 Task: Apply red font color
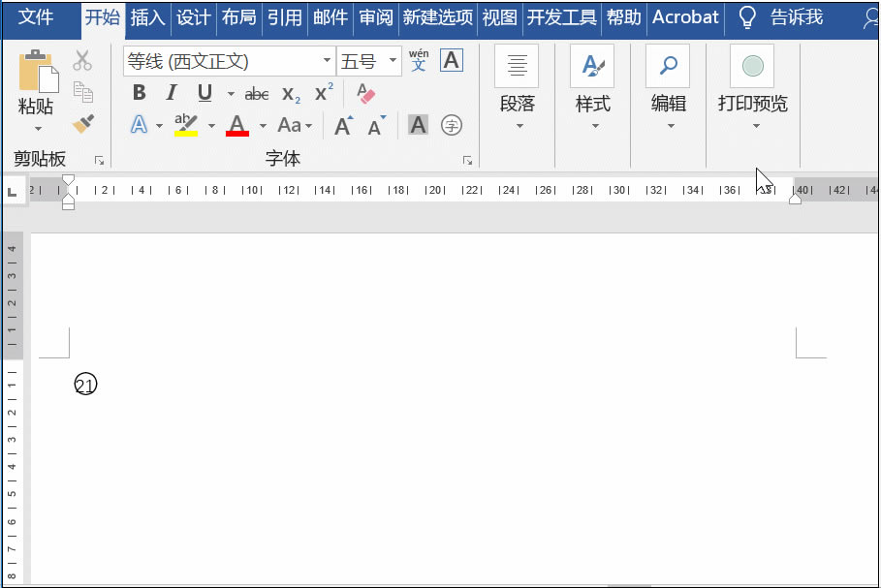(x=237, y=125)
